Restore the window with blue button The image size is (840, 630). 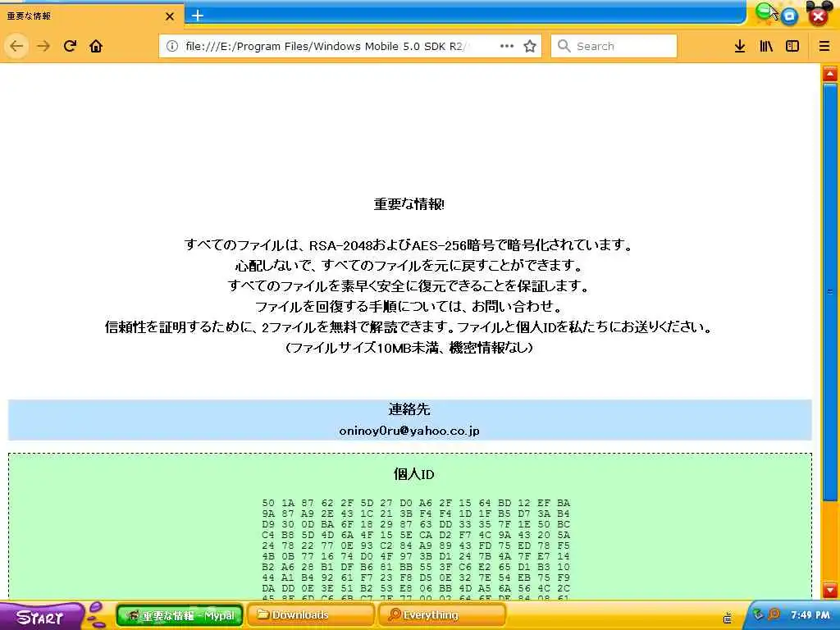click(789, 16)
